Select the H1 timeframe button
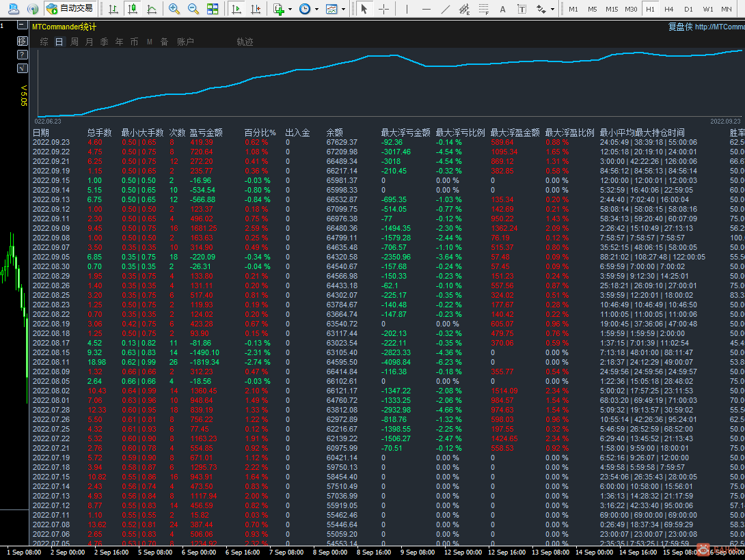The height and width of the screenshot is (560, 745). tap(650, 9)
